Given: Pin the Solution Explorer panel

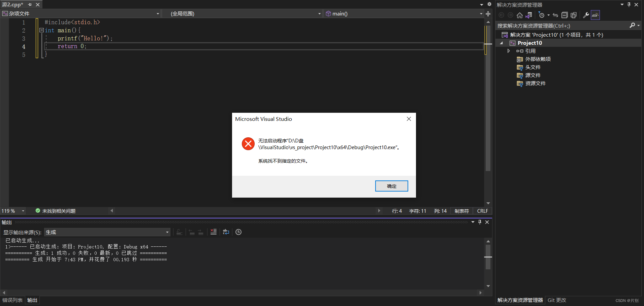Looking at the screenshot, I should pos(629,5).
